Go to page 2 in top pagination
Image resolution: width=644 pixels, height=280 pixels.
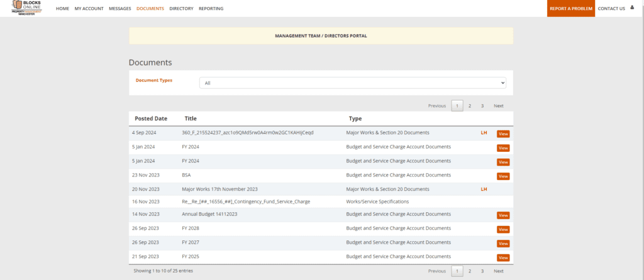point(470,106)
